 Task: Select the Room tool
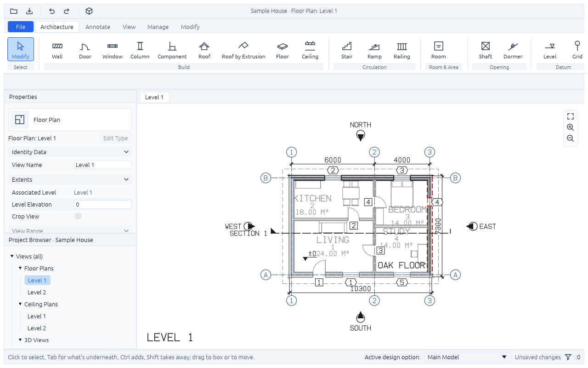[x=439, y=50]
